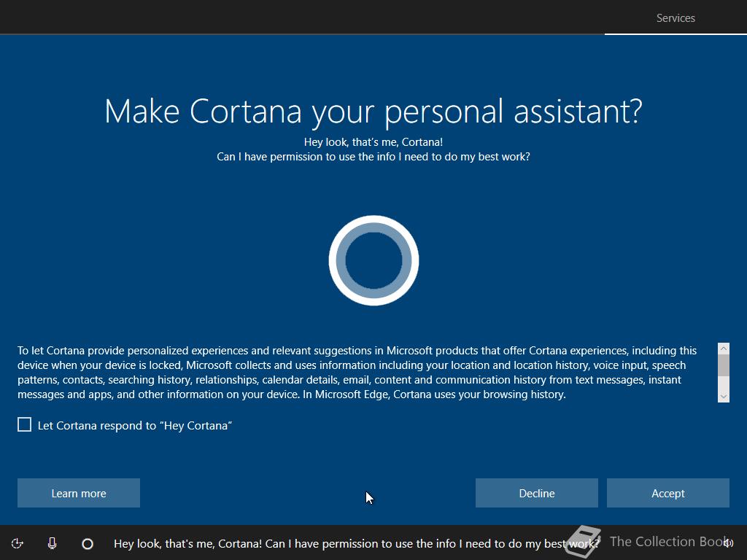Open the Ease of Access icon

[x=18, y=543]
